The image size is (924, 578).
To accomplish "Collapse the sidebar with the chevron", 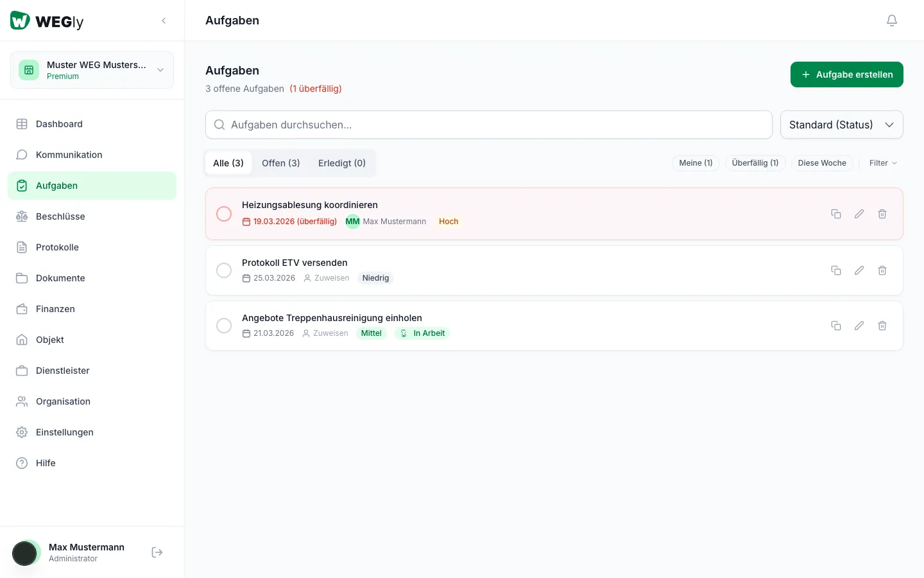I will tap(164, 21).
